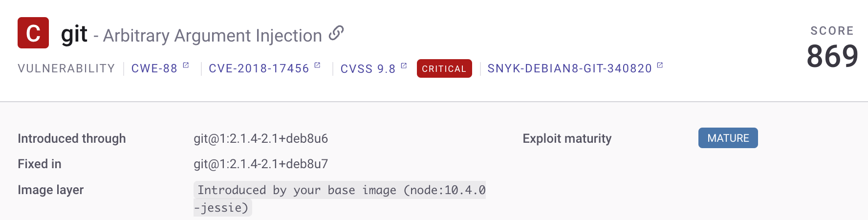Click the permalink chain icon beside title
This screenshot has height=220, width=868.
pos(336,33)
